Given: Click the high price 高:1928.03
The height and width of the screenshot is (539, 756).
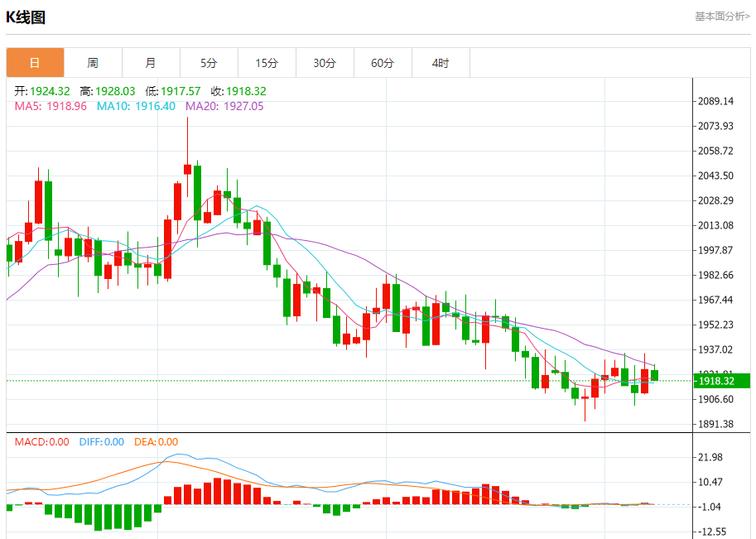Looking at the screenshot, I should click(108, 91).
